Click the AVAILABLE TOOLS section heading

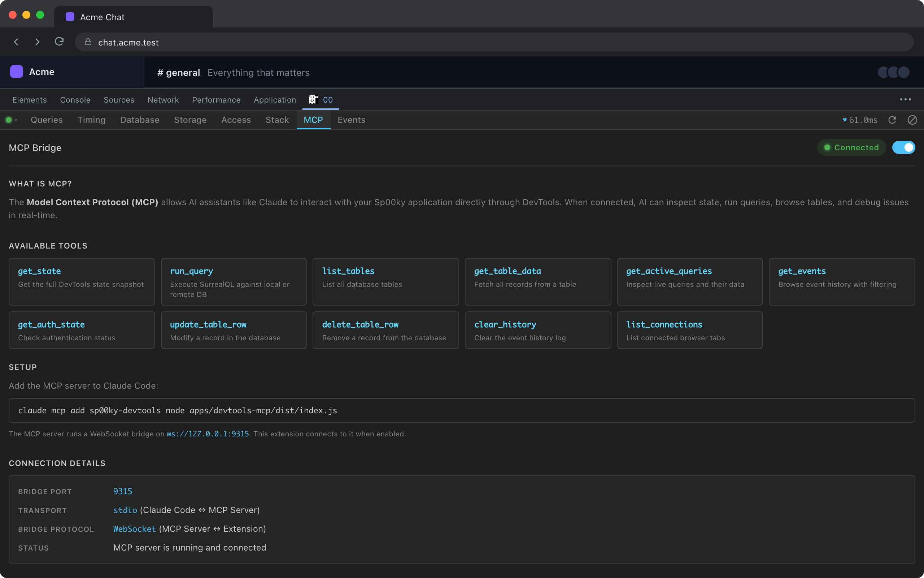(48, 246)
